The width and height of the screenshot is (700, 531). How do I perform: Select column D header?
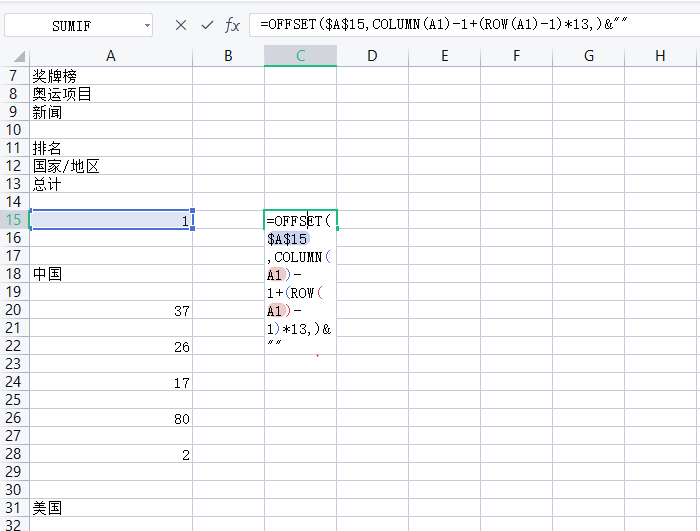pos(372,56)
